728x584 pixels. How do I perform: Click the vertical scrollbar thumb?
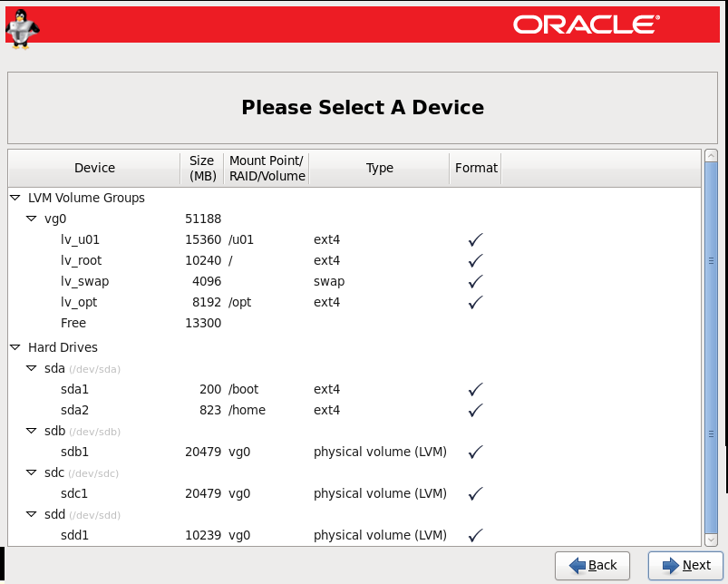point(711,347)
